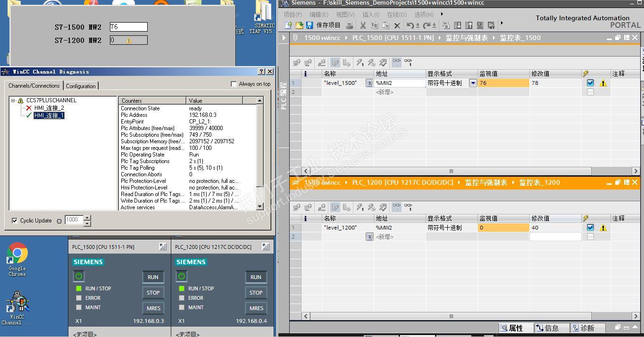Viewport: 644px width, 337px height.
Task: Click MRES button on PLC_1200 simulator
Action: click(256, 308)
